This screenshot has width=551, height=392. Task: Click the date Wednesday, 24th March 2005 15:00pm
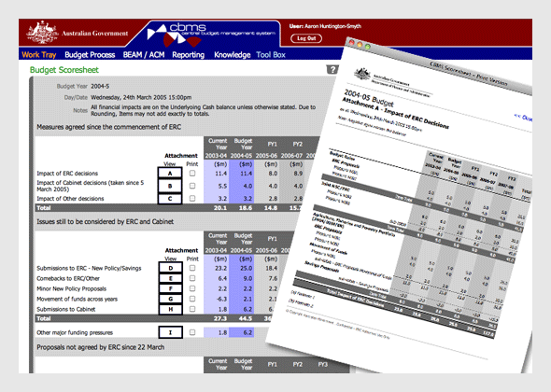point(141,97)
